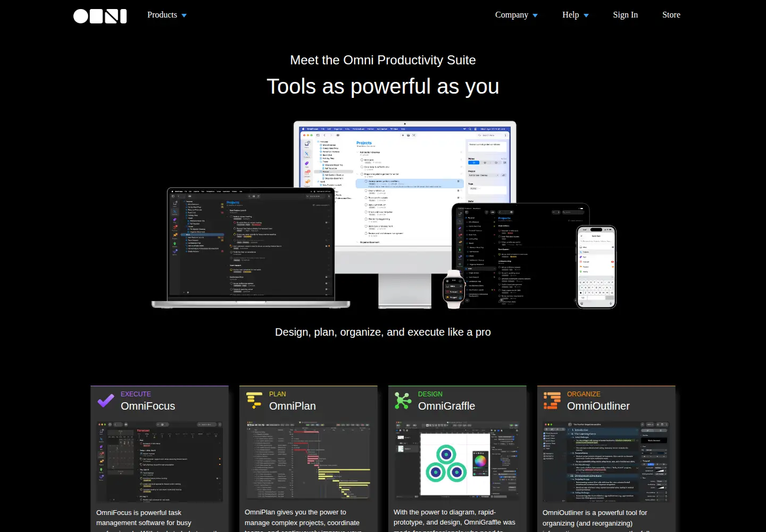The width and height of the screenshot is (766, 532).
Task: Go to the Sign In page
Action: tap(625, 15)
